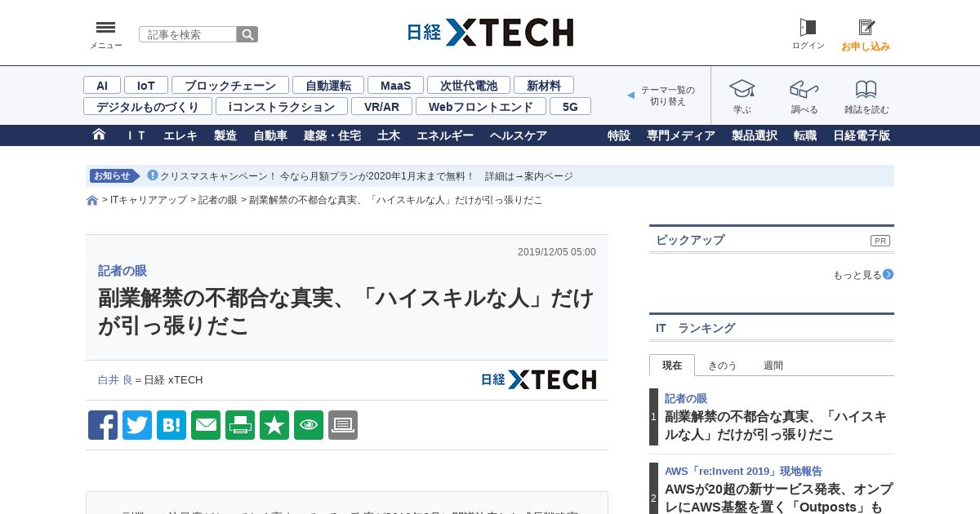
Task: Open the 自動車 navigation menu
Action: click(x=270, y=135)
